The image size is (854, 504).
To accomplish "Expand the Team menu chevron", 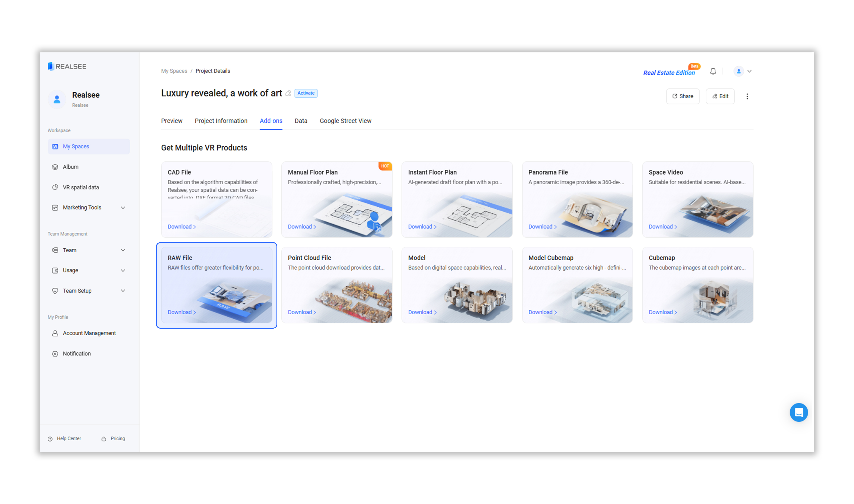I will click(x=123, y=250).
